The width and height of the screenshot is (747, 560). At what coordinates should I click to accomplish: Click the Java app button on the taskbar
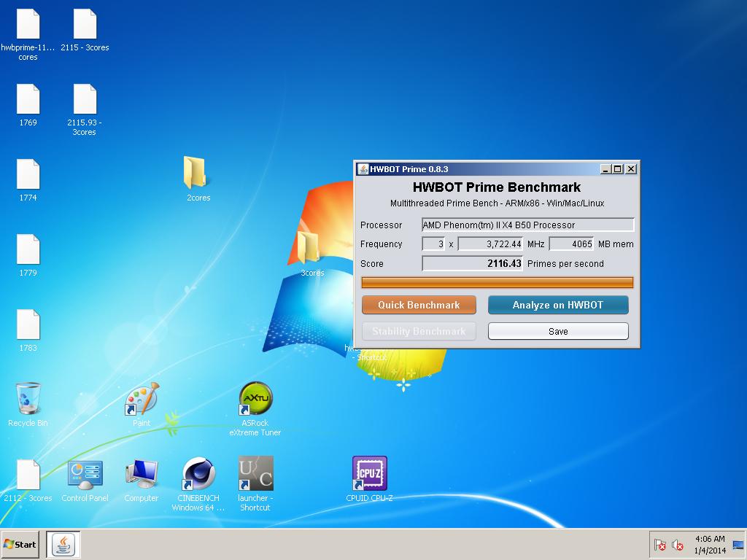point(63,544)
